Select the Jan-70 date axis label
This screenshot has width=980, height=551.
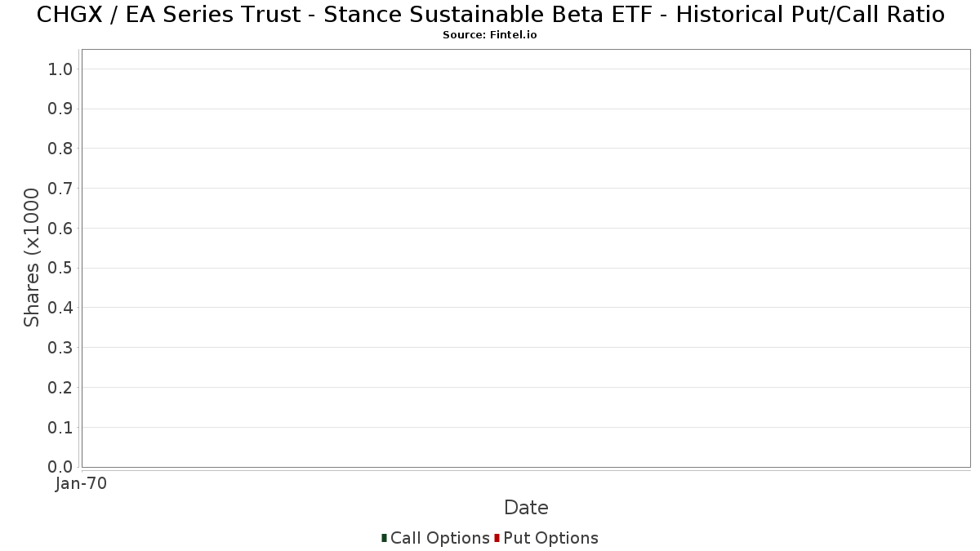pos(81,484)
